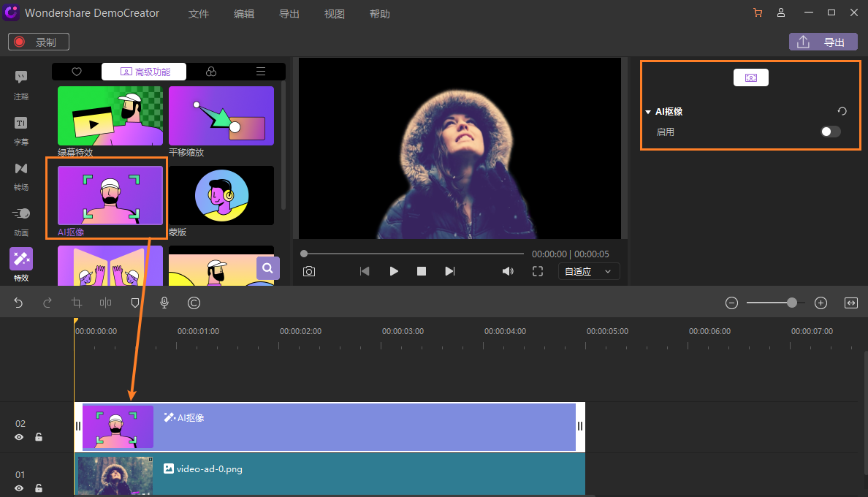Image resolution: width=868 pixels, height=497 pixels.
Task: Enable the AI抠像 toggle switch
Action: click(831, 132)
